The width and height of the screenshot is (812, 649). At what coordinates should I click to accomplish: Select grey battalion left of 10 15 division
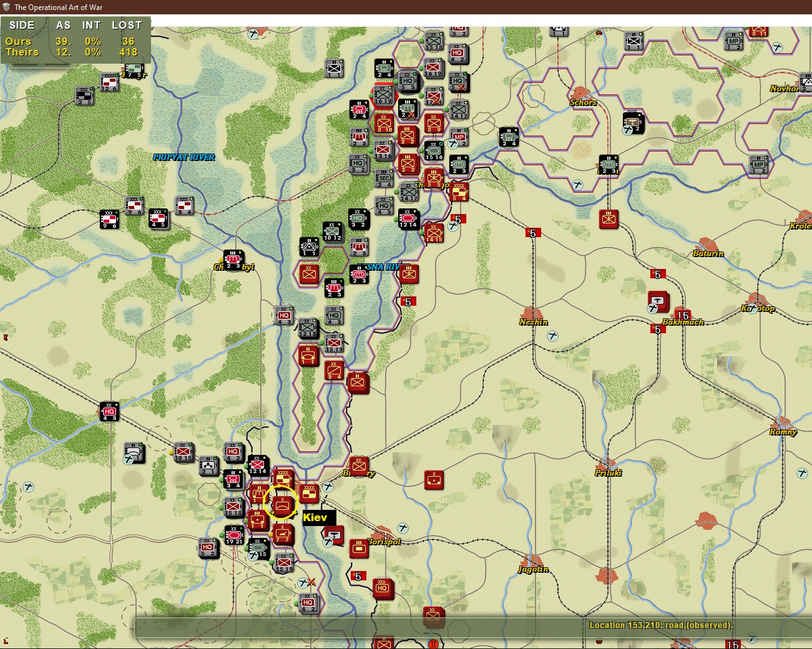134,452
